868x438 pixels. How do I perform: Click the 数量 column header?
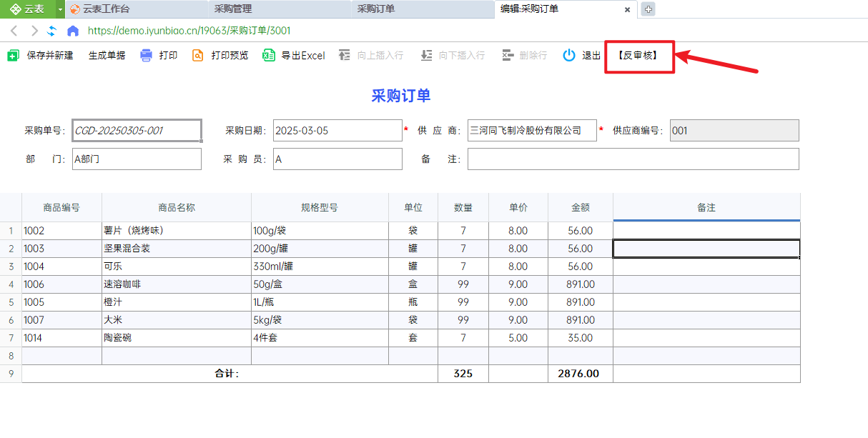pos(463,207)
